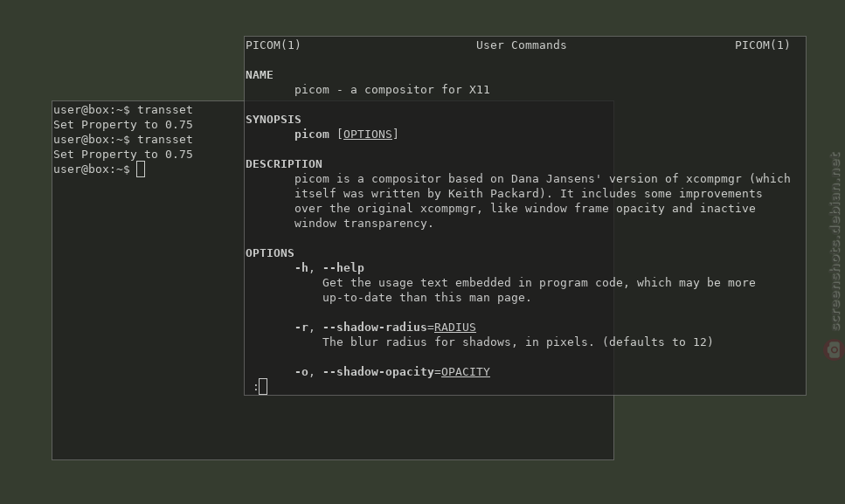The height and width of the screenshot is (504, 845).
Task: Click the underlined OPTIONS in synopsis
Action: click(368, 134)
